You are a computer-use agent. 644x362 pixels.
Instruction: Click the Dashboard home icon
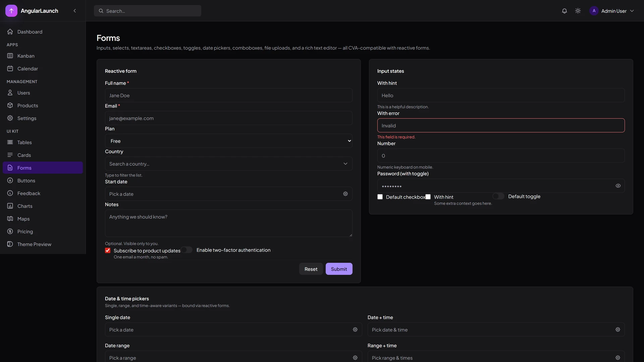click(x=10, y=32)
